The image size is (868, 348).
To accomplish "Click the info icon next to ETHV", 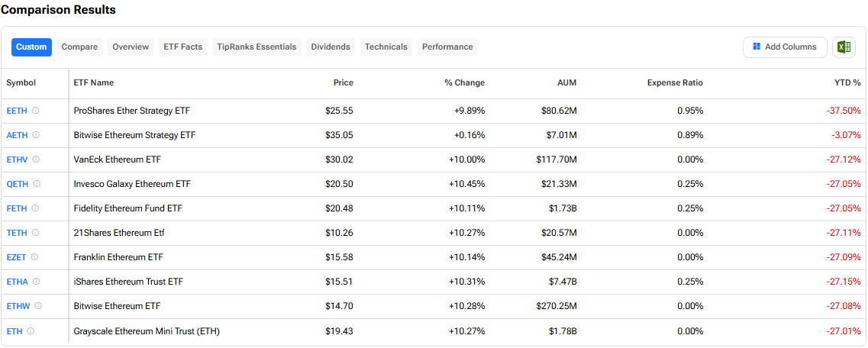I will (36, 159).
